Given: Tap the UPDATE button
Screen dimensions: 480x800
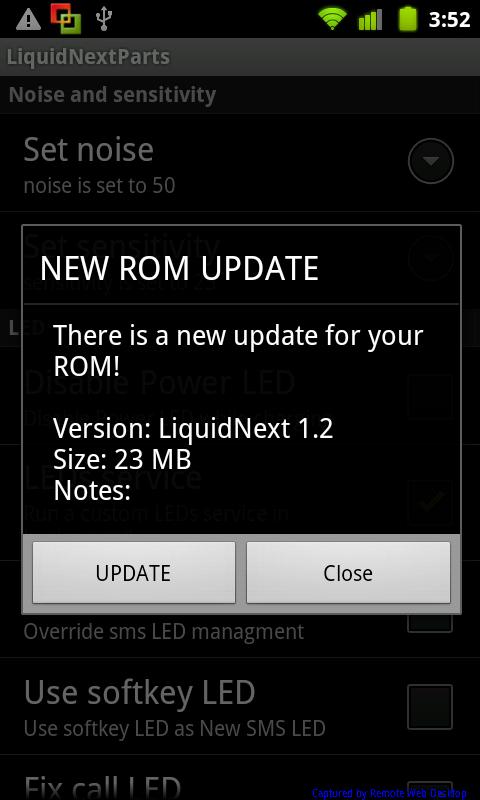Looking at the screenshot, I should click(134, 573).
